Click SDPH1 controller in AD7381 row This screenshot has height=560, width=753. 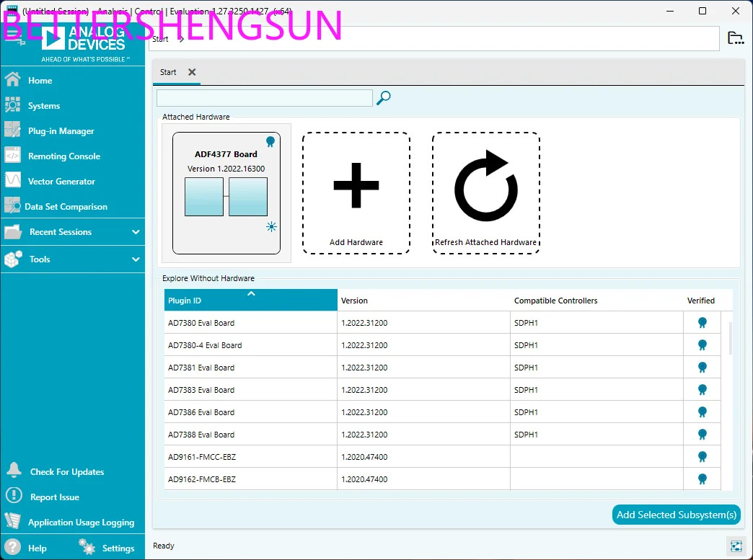click(x=526, y=368)
